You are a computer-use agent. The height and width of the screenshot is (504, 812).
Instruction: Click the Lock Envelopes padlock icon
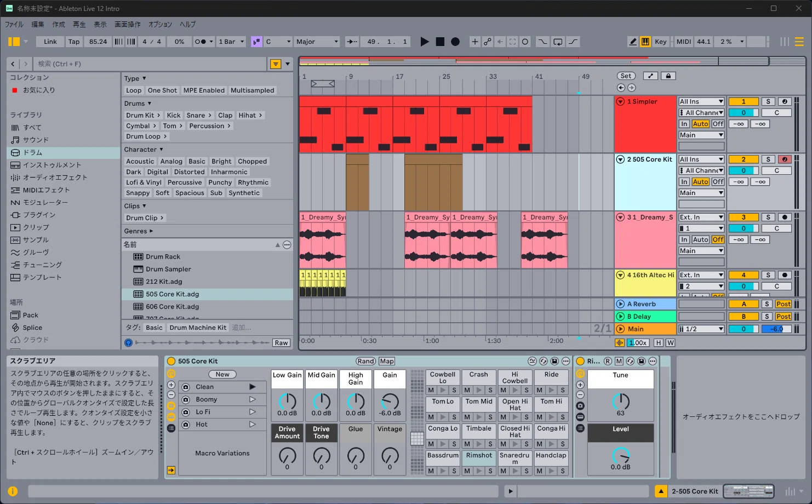(x=668, y=76)
